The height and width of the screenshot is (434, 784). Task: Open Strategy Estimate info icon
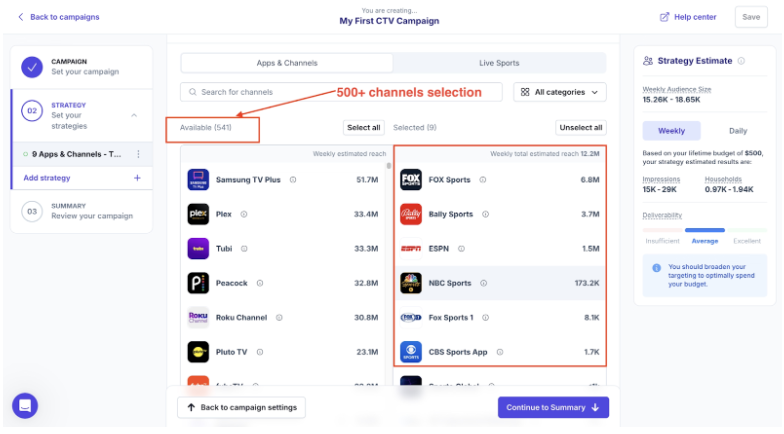(742, 60)
